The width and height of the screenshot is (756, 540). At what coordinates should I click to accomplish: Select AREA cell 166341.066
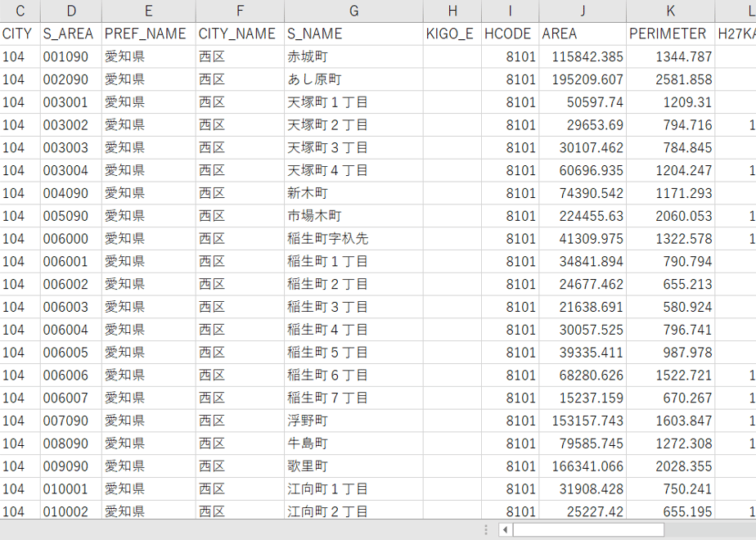pyautogui.click(x=583, y=466)
